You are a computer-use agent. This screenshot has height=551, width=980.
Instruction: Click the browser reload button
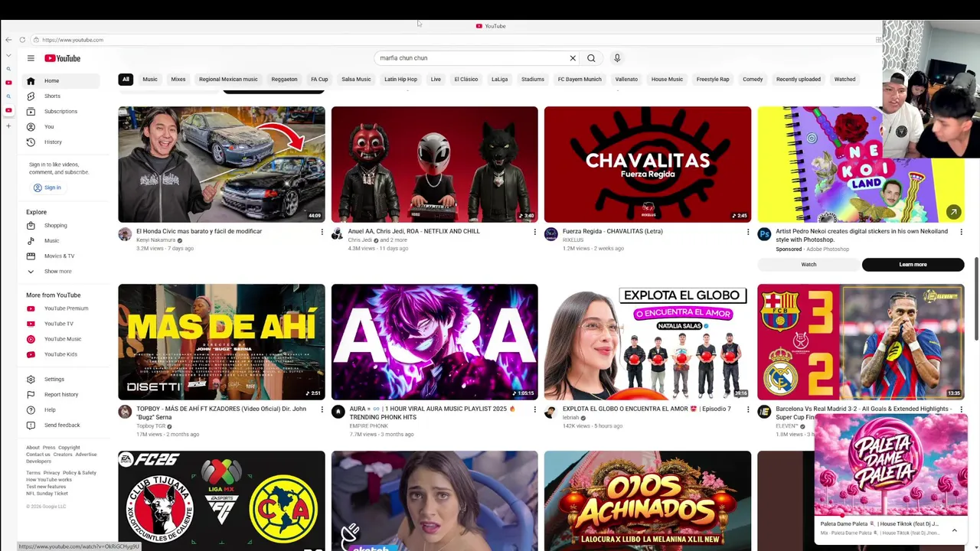pos(22,40)
